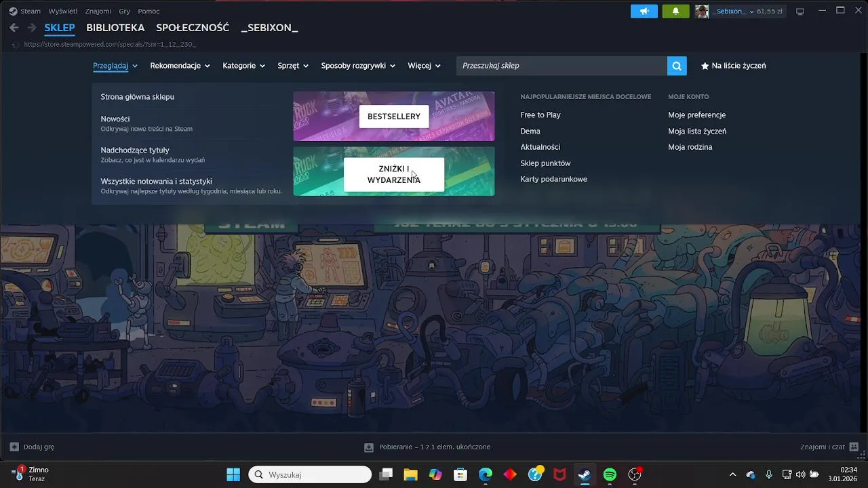Open the Wyświetl menu
The width and height of the screenshot is (868, 488).
[x=62, y=11]
